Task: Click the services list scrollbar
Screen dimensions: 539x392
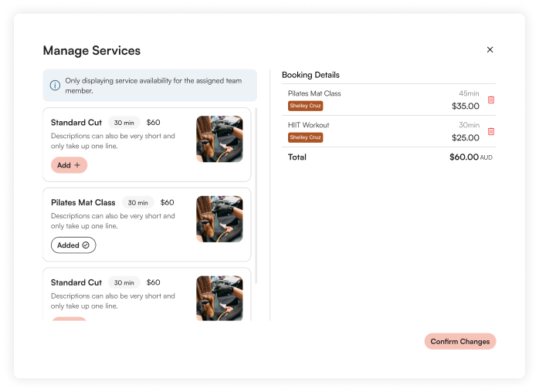Action: pos(256,196)
